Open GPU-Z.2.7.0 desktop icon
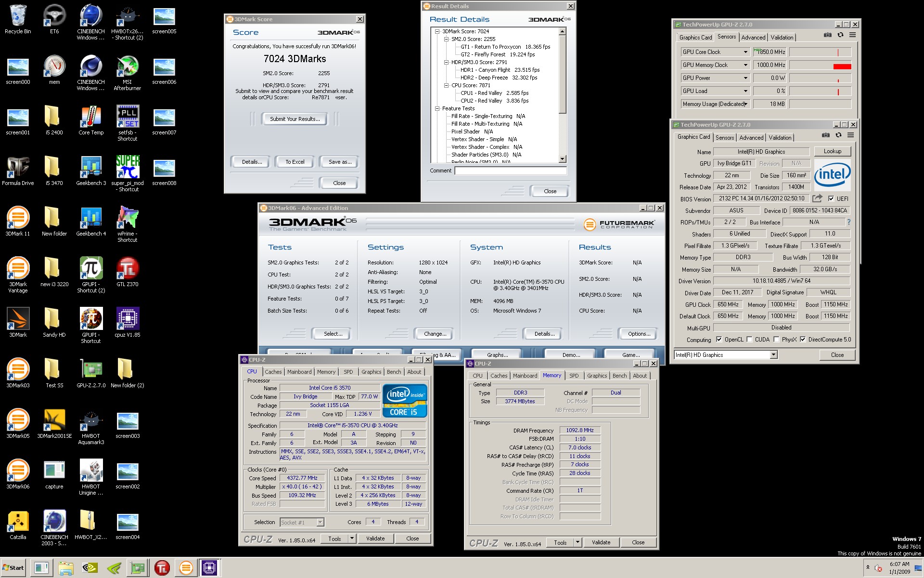The width and height of the screenshot is (924, 578). point(91,373)
